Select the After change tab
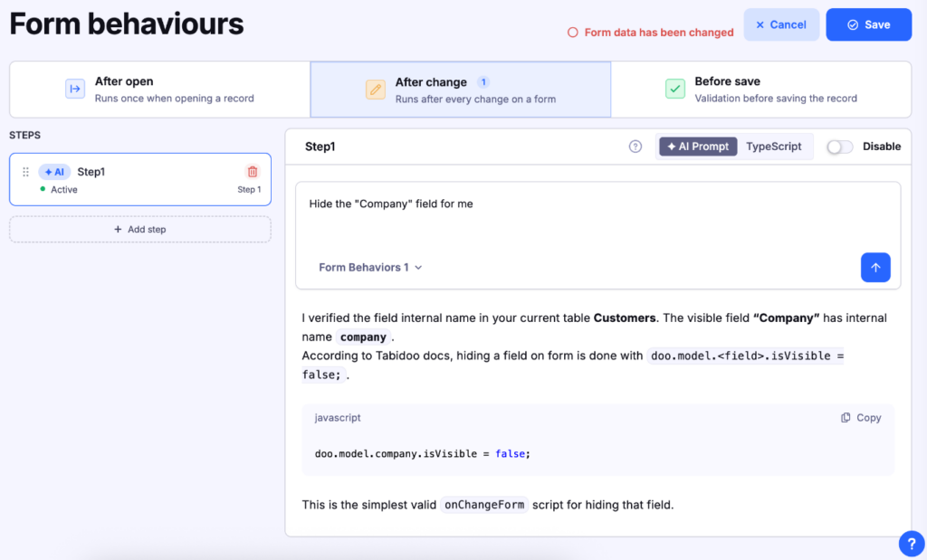Screen dimensions: 927x560 point(461,90)
